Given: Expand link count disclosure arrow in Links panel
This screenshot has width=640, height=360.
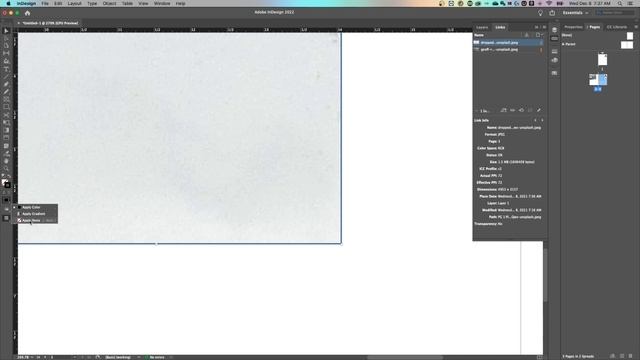Looking at the screenshot, I should coord(476,111).
